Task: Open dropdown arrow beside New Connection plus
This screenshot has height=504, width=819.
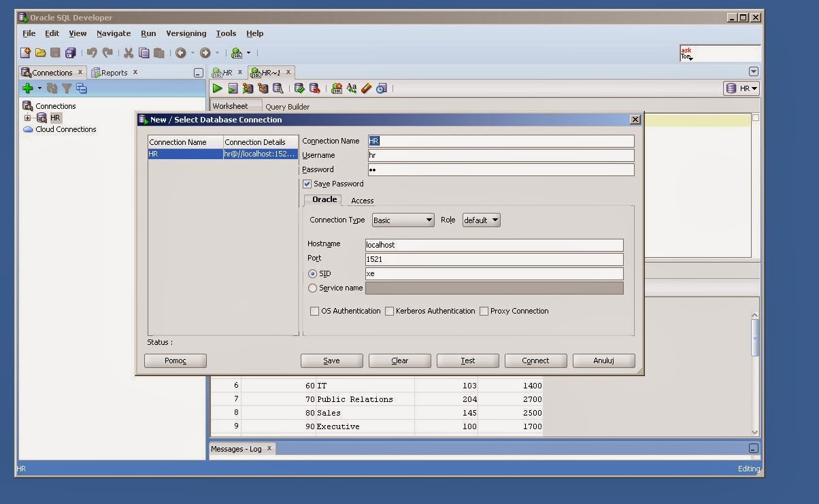Action: tap(39, 88)
